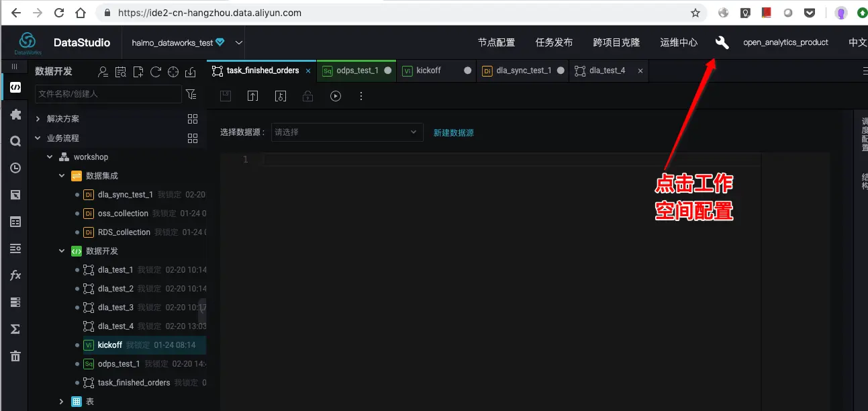Collapse the workshop business flow node
868x411 pixels.
pyautogui.click(x=49, y=156)
